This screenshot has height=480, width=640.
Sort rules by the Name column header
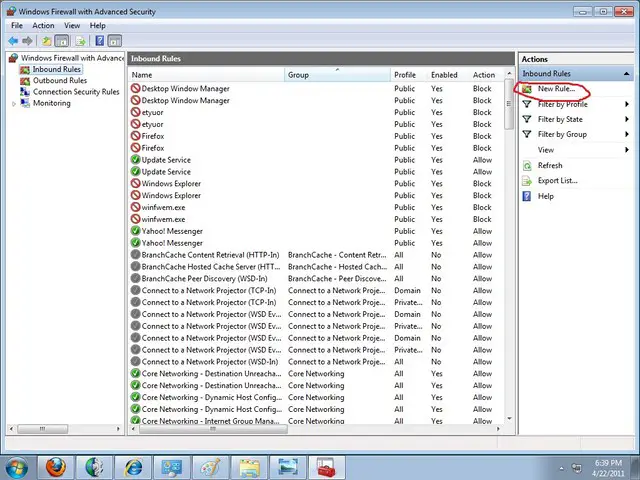pyautogui.click(x=207, y=75)
